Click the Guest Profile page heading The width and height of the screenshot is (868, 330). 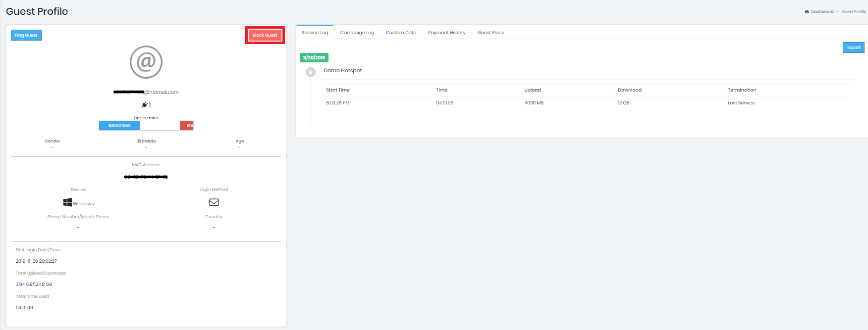pos(37,11)
